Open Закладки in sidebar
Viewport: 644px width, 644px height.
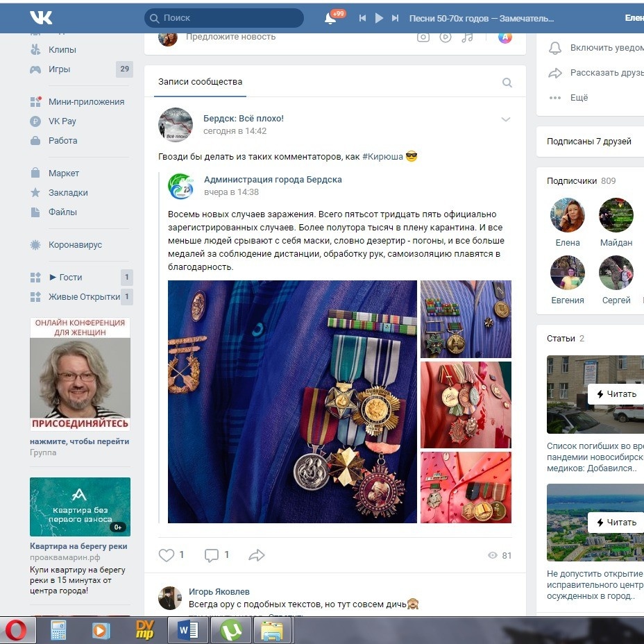coord(68,193)
